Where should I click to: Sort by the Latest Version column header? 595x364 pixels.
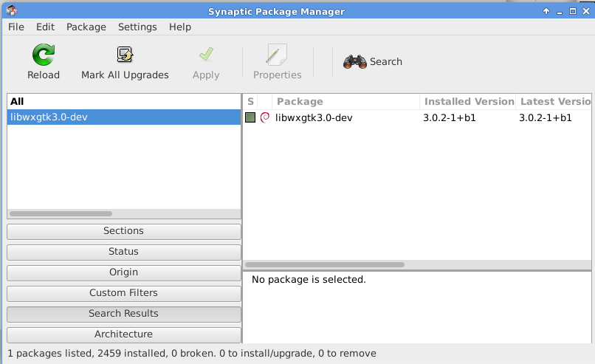click(554, 101)
